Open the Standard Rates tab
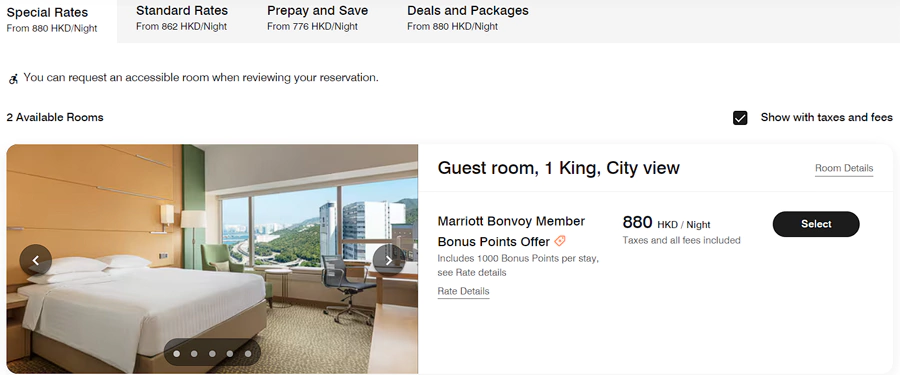Viewport: 900px width, 375px height. coord(182,18)
